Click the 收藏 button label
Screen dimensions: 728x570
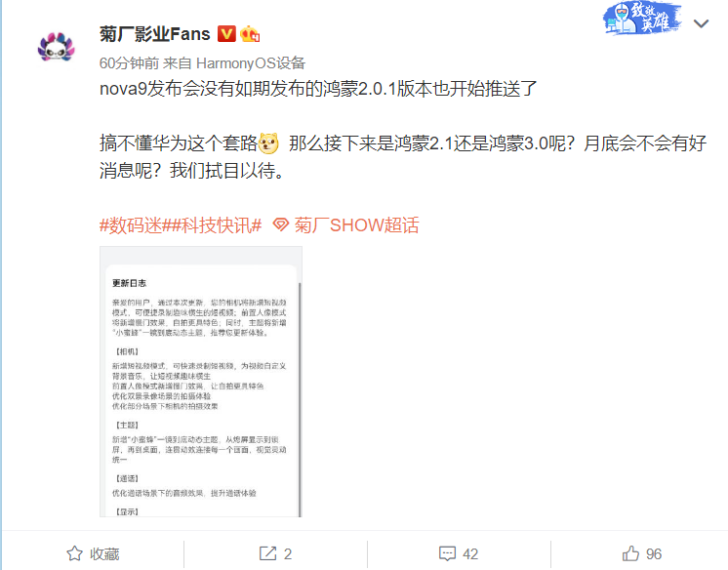pos(104,553)
